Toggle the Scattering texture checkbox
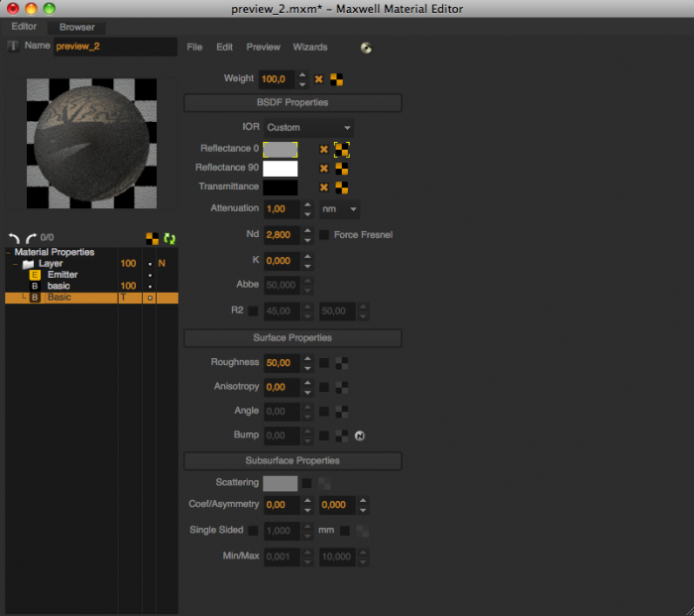 pos(306,483)
